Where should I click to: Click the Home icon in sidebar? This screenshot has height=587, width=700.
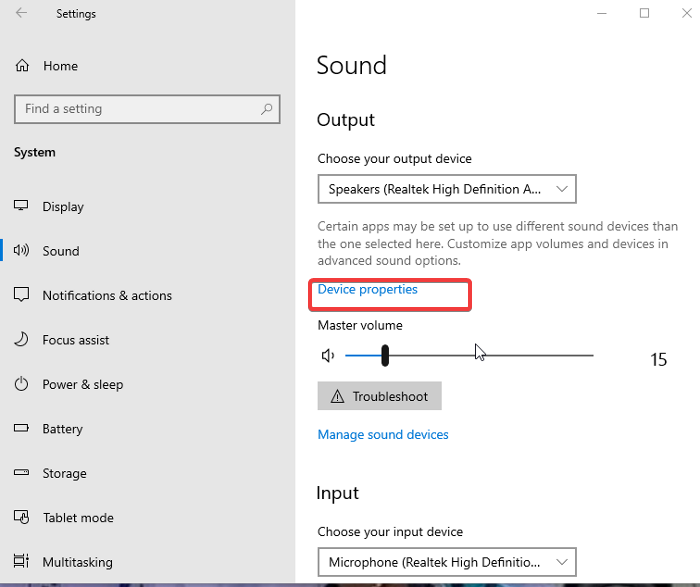(x=22, y=66)
